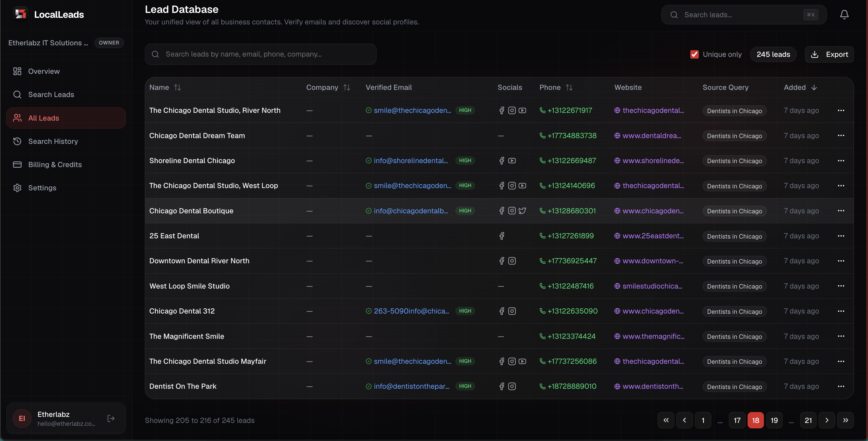Toggle sort on the Phone column
The image size is (868, 441).
point(569,87)
